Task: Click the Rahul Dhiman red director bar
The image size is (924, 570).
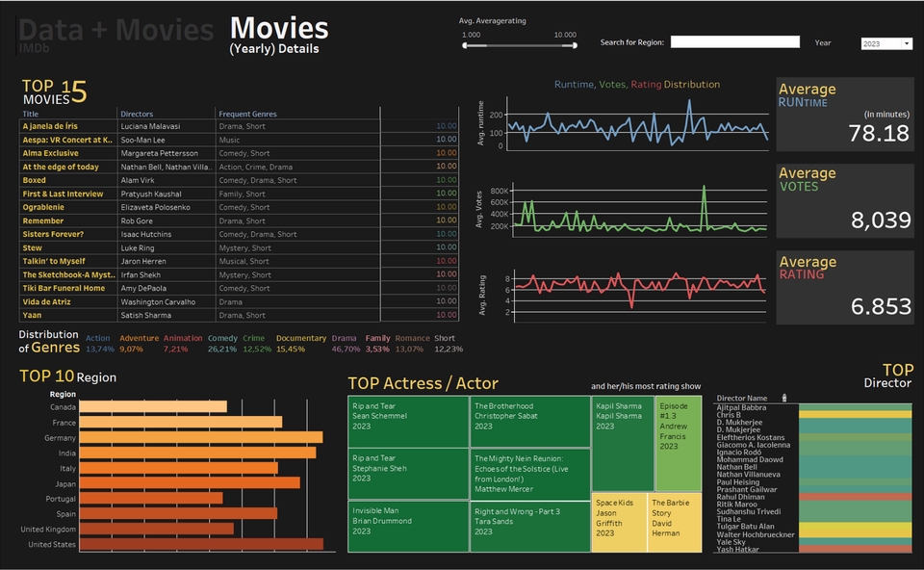Action: [x=854, y=497]
